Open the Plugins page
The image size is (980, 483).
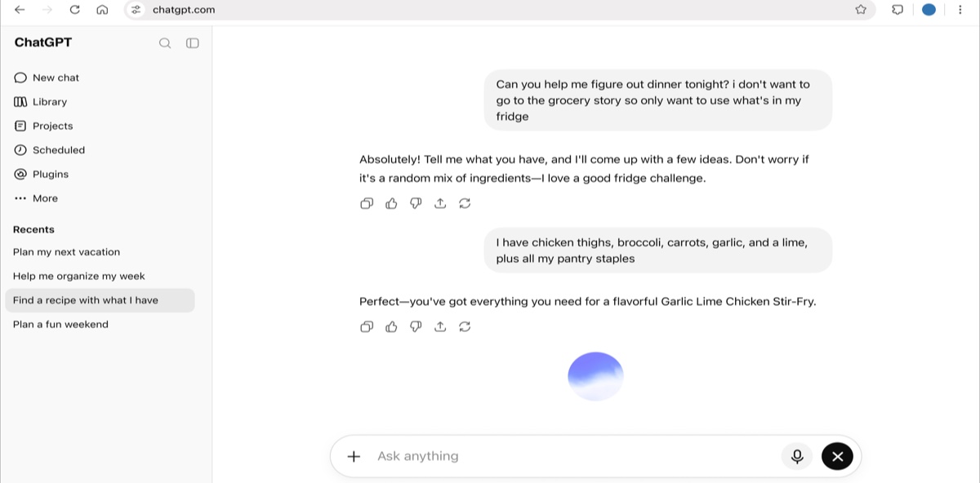coord(41,174)
